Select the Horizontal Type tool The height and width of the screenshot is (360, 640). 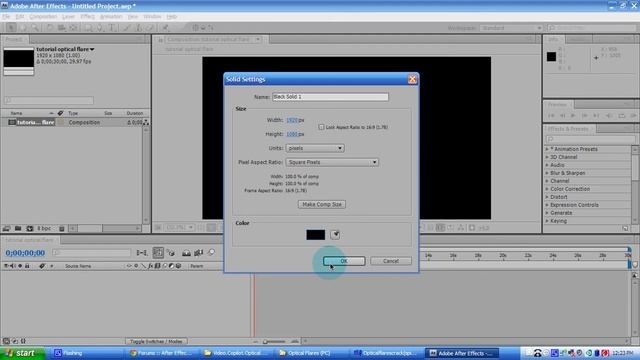112,28
